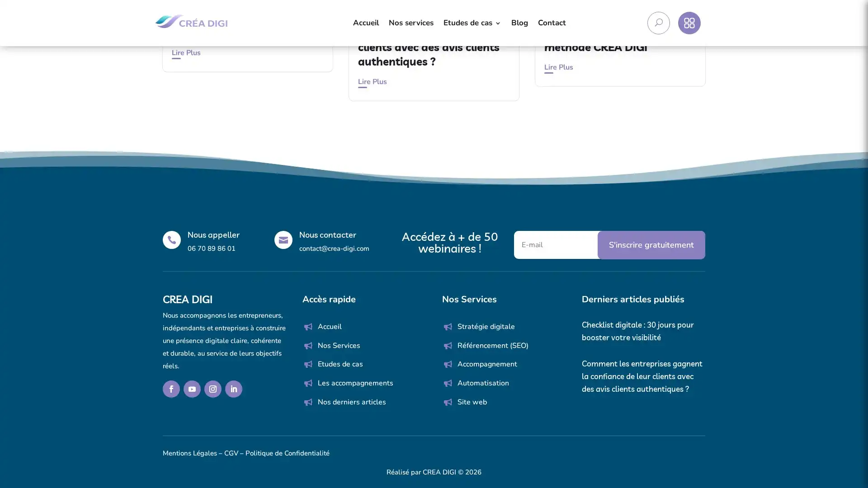Click S'inscrire gratuitement button
The image size is (868, 488).
coord(651,245)
